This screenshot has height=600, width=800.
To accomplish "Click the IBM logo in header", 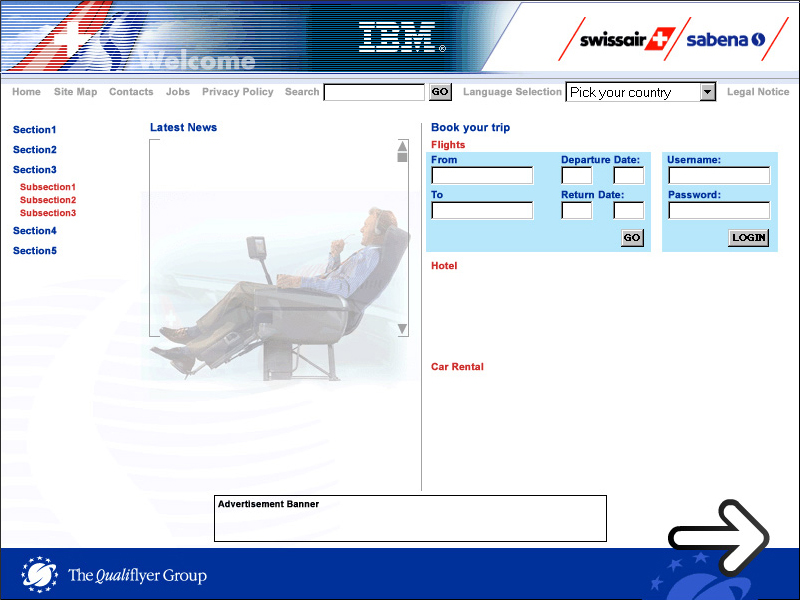I will tap(401, 37).
